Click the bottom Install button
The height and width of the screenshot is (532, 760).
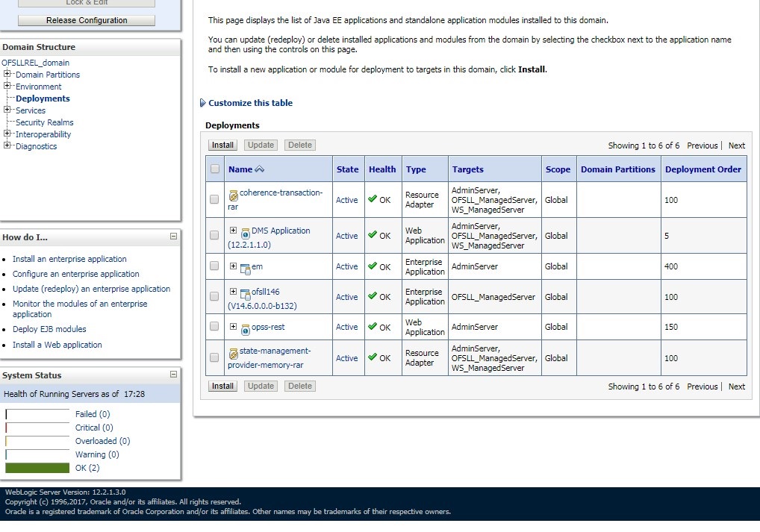[222, 387]
